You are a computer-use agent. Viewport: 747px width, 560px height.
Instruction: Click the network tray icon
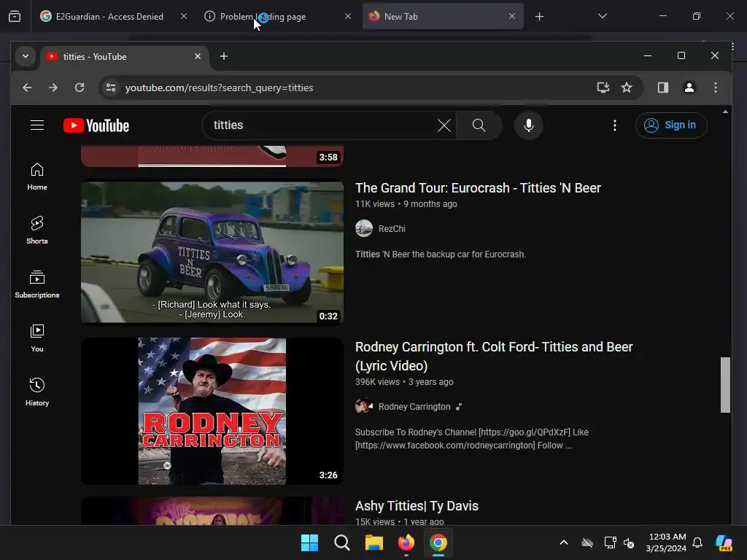[x=610, y=542]
